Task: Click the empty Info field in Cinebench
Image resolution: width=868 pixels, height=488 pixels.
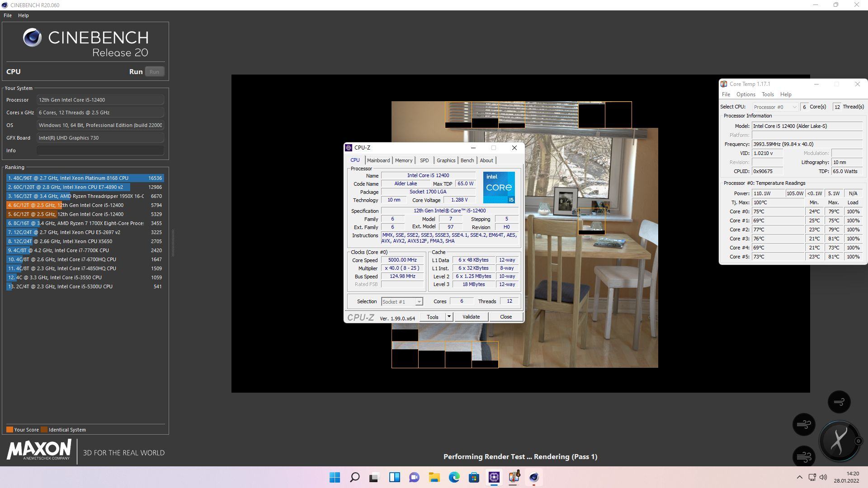Action: coord(100,150)
